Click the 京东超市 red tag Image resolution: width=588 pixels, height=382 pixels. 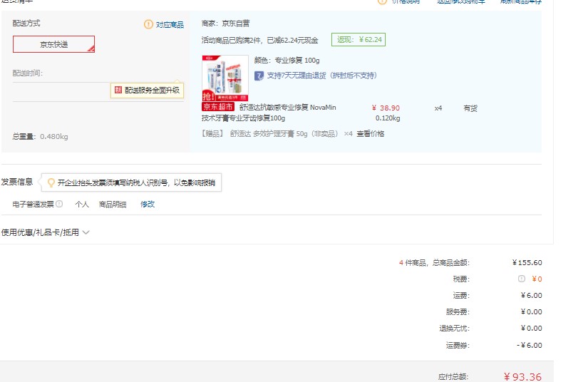[218, 107]
